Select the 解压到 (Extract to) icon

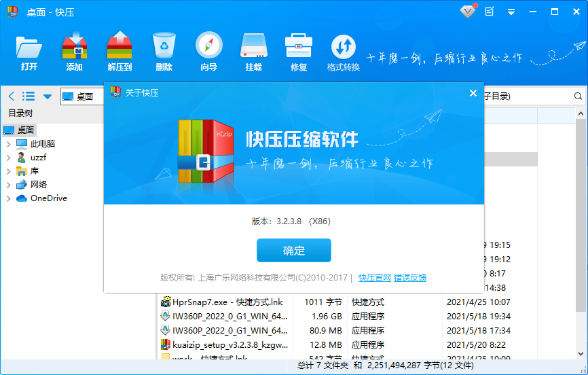tap(120, 52)
